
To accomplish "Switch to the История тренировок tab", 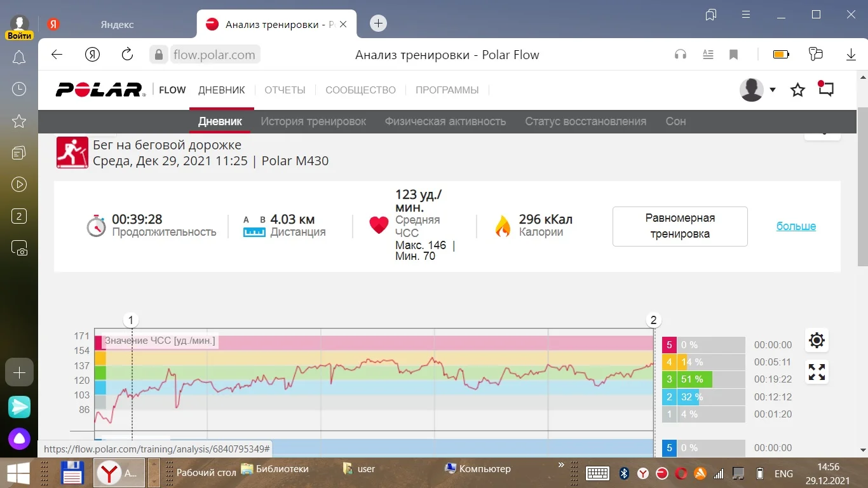I will 313,121.
